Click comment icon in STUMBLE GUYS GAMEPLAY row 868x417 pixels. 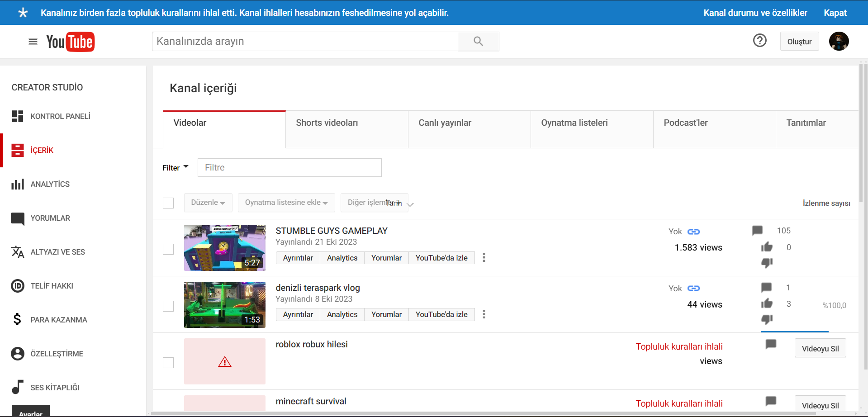758,231
